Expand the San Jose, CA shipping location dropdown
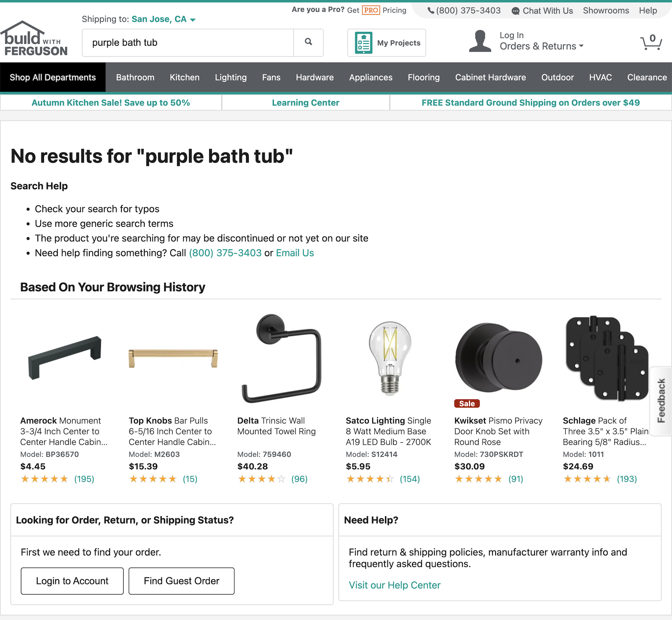Image resolution: width=672 pixels, height=620 pixels. 193,19
